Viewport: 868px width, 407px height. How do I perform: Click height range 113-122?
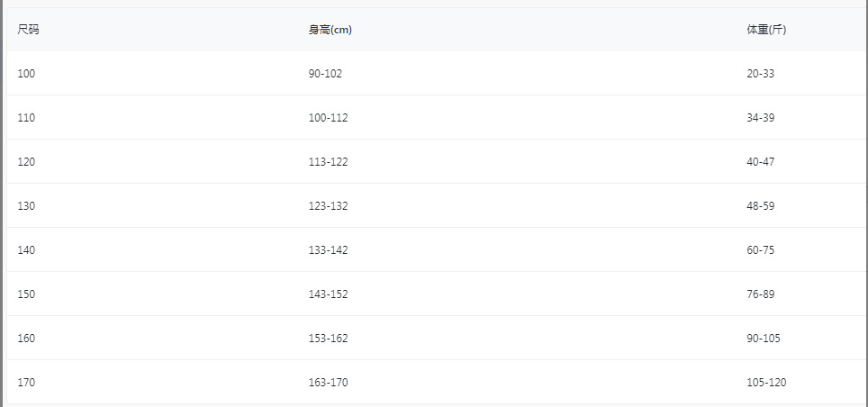328,162
